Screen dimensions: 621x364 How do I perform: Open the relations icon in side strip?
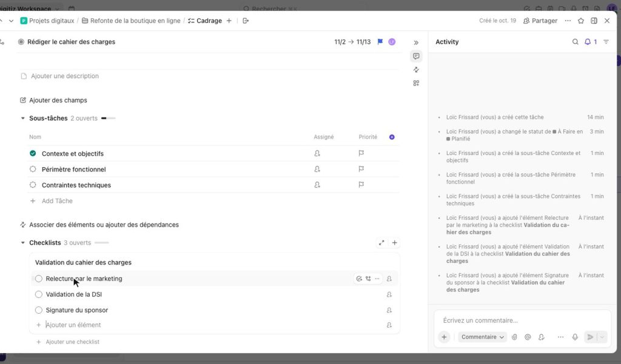(416, 70)
